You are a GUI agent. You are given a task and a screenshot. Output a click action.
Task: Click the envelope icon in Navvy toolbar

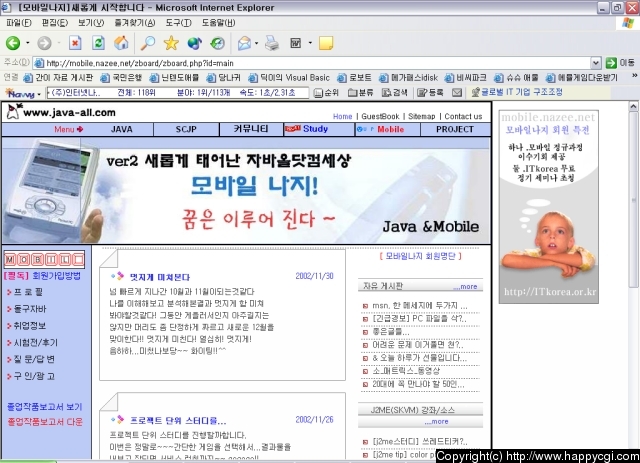[x=457, y=93]
